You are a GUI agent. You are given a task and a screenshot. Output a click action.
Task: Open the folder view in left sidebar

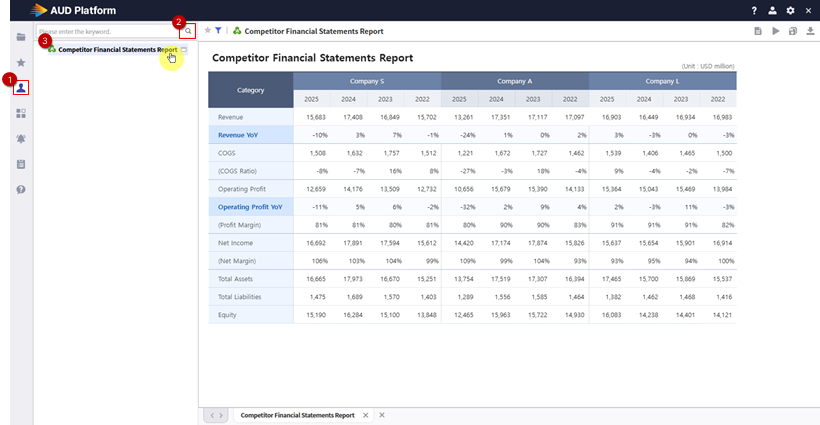(x=21, y=36)
